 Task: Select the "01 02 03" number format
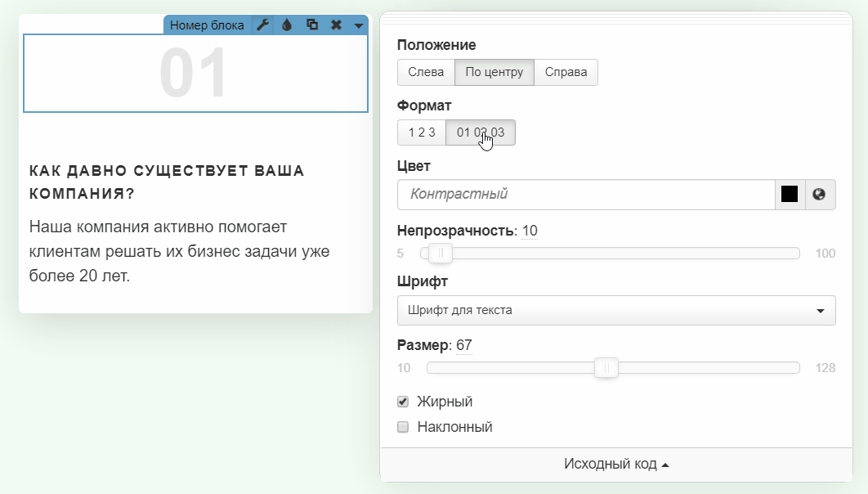[x=481, y=132]
